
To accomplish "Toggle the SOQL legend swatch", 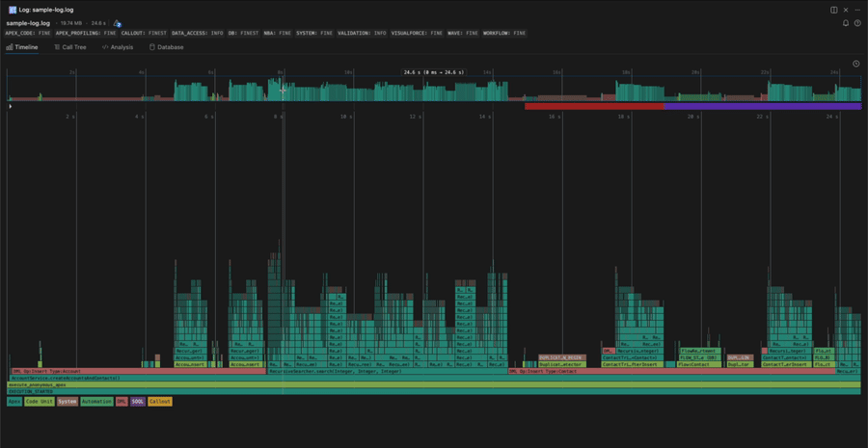I will [x=138, y=402].
